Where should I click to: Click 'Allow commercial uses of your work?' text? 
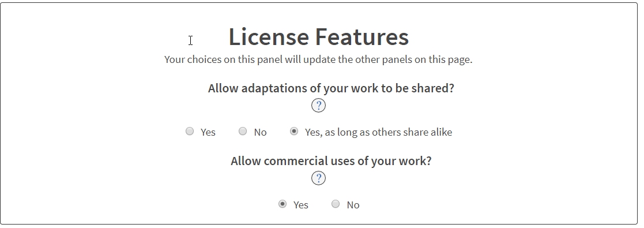pyautogui.click(x=331, y=161)
